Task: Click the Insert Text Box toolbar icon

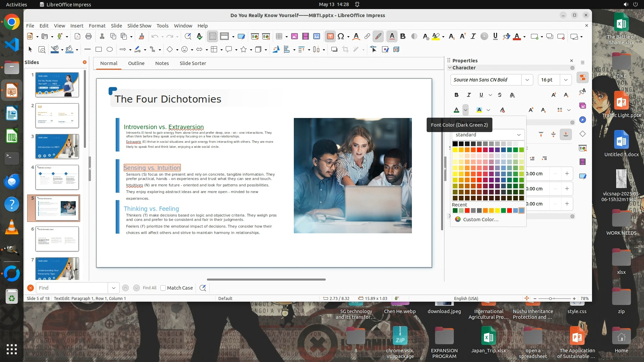Action: pyautogui.click(x=330, y=37)
